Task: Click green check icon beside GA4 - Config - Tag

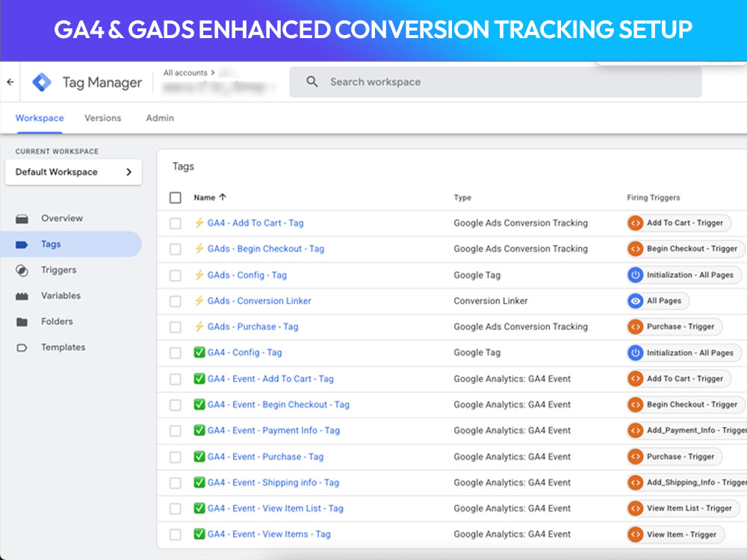Action: pyautogui.click(x=199, y=352)
